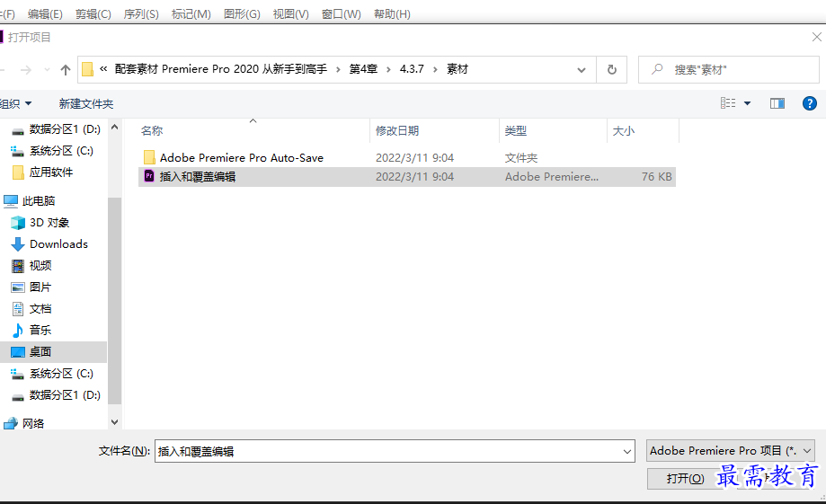
Task: Open the help question mark icon
Action: coord(809,103)
